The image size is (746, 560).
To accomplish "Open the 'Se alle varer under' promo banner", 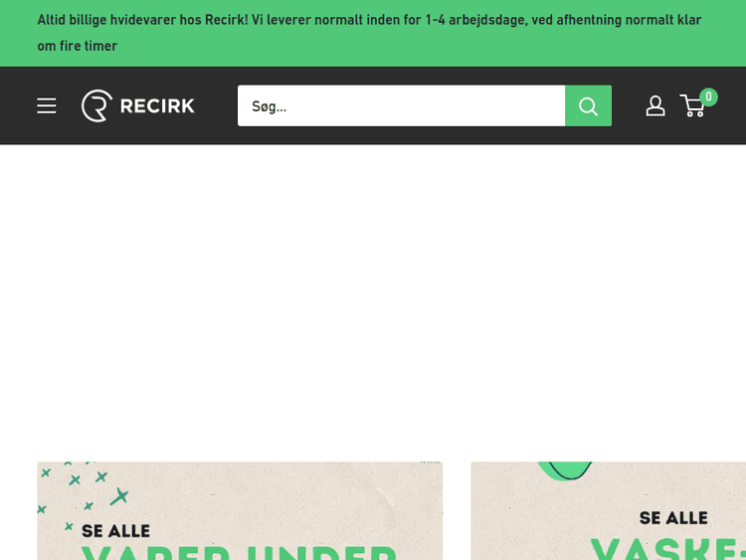I will [240, 510].
